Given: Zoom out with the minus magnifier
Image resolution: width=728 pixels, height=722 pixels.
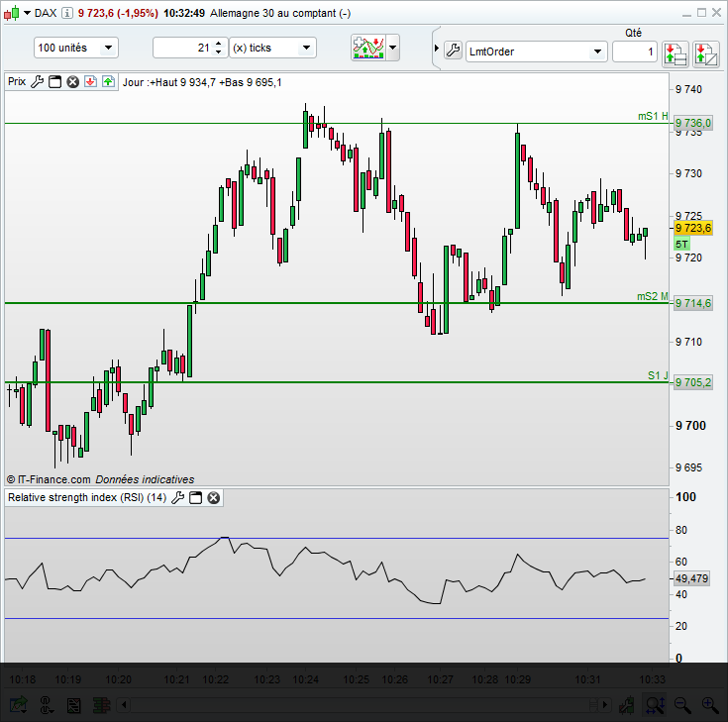Looking at the screenshot, I should [682, 705].
